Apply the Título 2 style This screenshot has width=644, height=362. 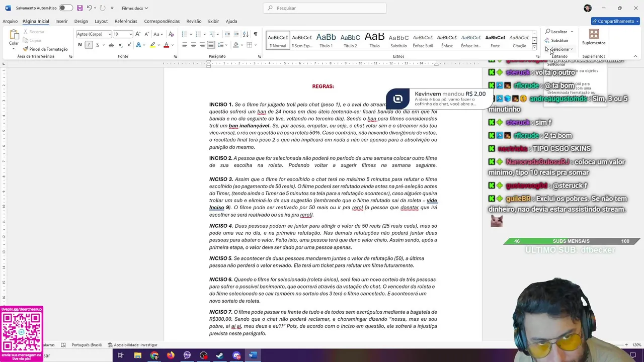(x=350, y=40)
